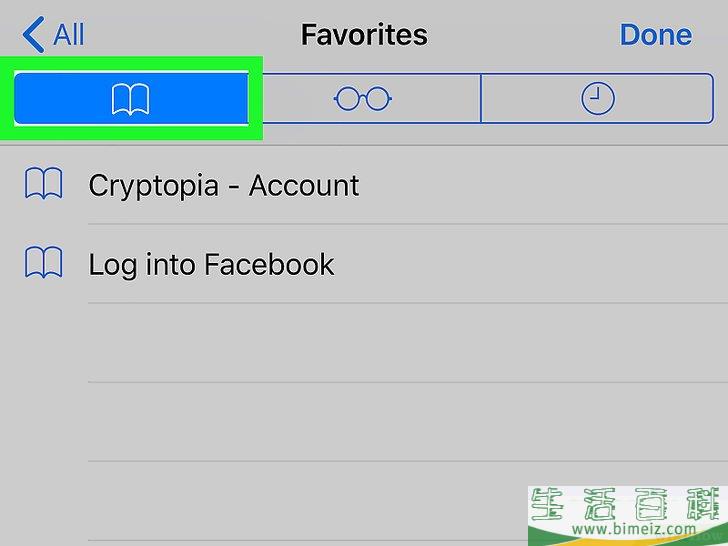Select the Bookmarks open-book tab

[x=131, y=98]
